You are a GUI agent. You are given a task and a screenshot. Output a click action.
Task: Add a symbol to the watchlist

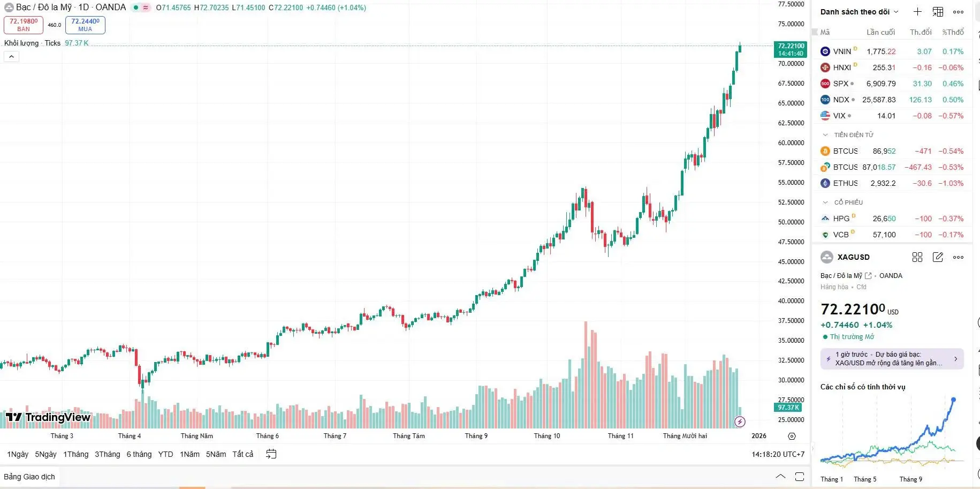point(917,12)
